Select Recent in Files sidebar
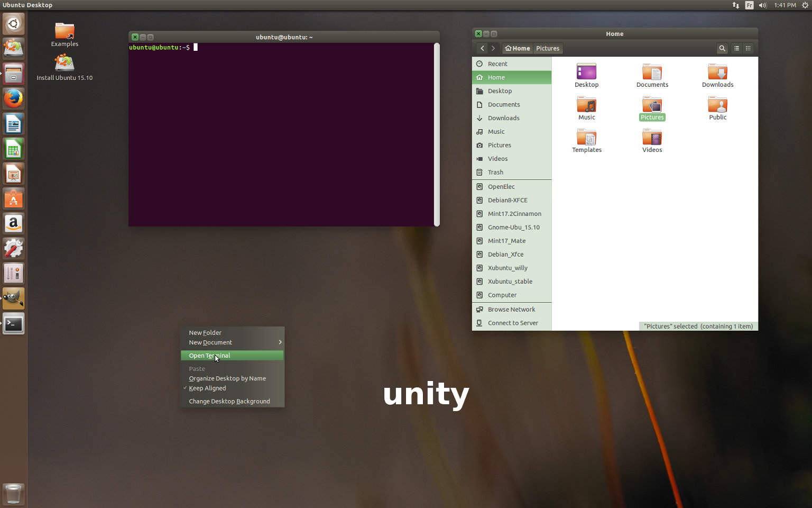812x508 pixels. [512, 63]
